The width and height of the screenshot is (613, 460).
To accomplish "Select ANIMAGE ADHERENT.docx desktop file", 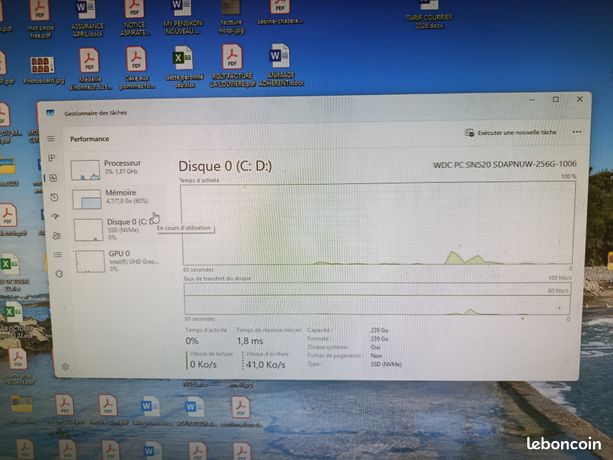I will click(x=281, y=65).
